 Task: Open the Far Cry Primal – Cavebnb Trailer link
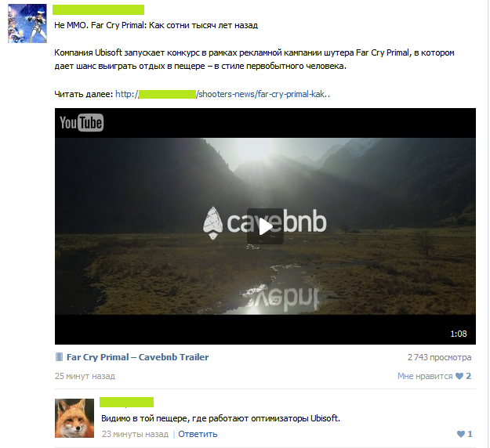[137, 357]
